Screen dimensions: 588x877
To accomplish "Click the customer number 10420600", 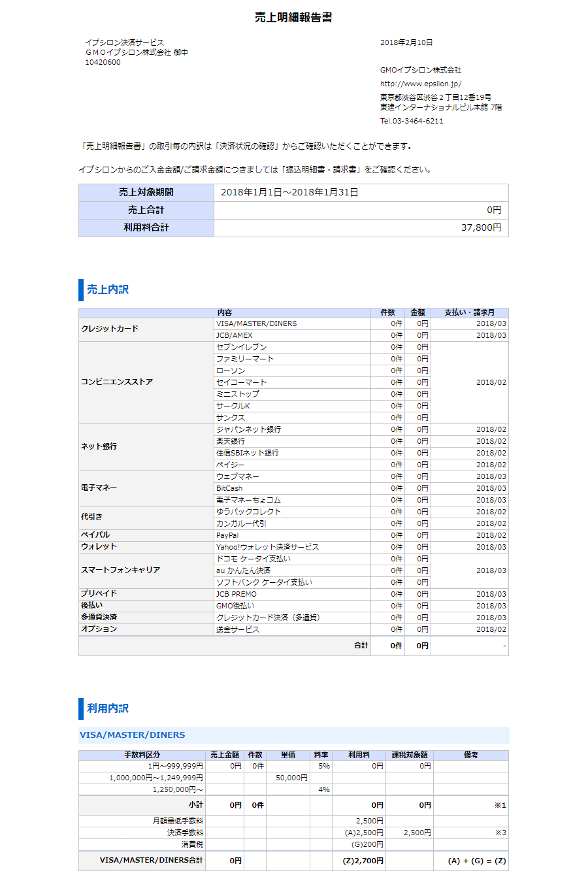I will (x=103, y=63).
